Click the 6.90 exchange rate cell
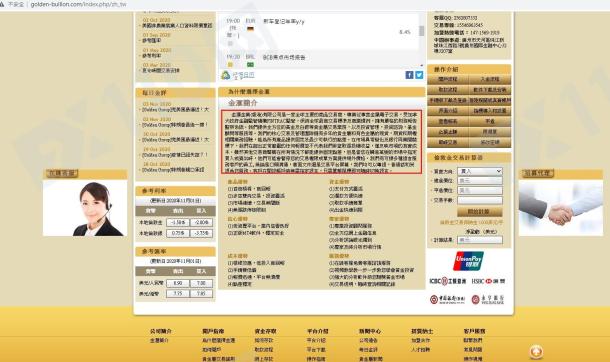 click(178, 283)
